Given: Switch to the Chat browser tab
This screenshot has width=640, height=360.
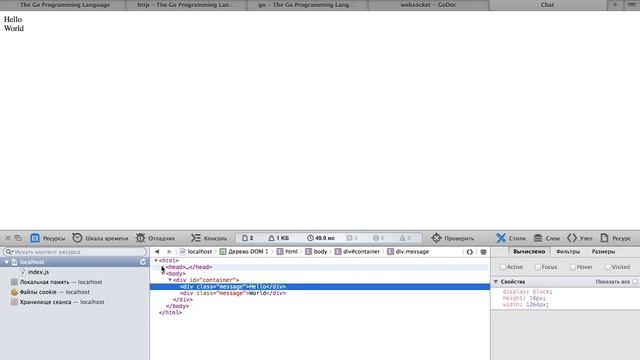Looking at the screenshot, I should pyautogui.click(x=547, y=5).
